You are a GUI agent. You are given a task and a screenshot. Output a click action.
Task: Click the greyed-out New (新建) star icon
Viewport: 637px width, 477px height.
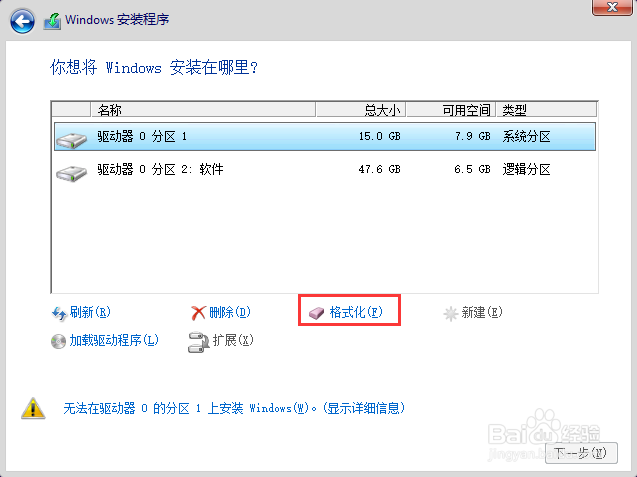tap(451, 314)
